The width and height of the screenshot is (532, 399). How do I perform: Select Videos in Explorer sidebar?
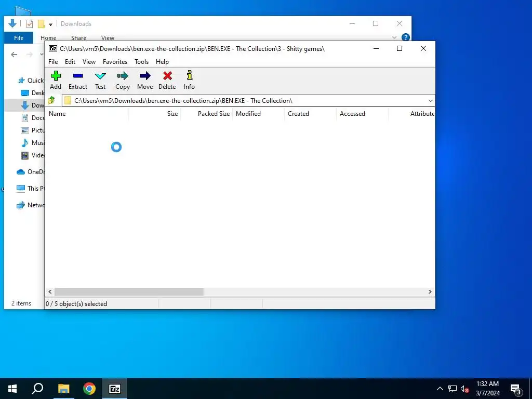[x=32, y=155]
